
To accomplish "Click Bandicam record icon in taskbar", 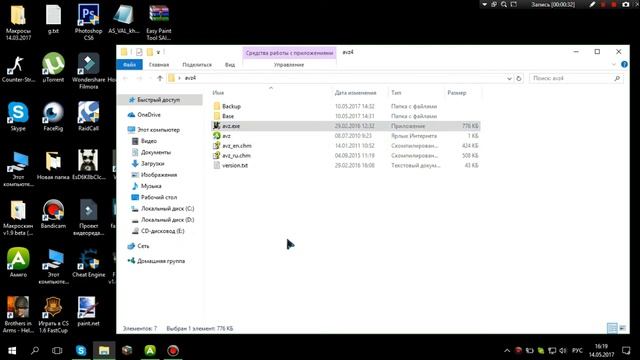I will (173, 350).
